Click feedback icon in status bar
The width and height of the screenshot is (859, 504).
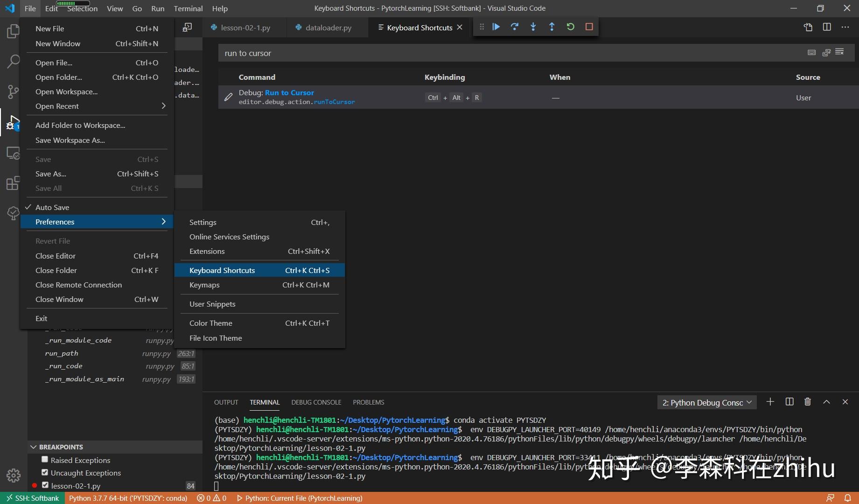coord(830,498)
